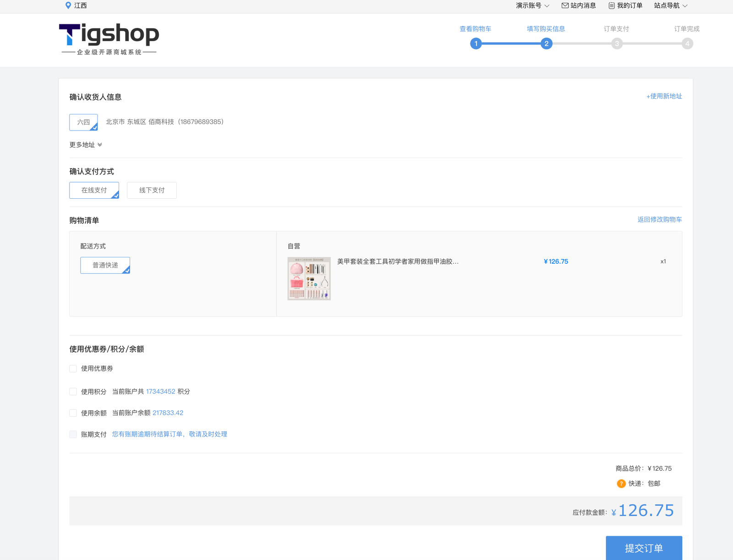Enable the 使用优惠券 checkbox
733x560 pixels.
pos(73,369)
